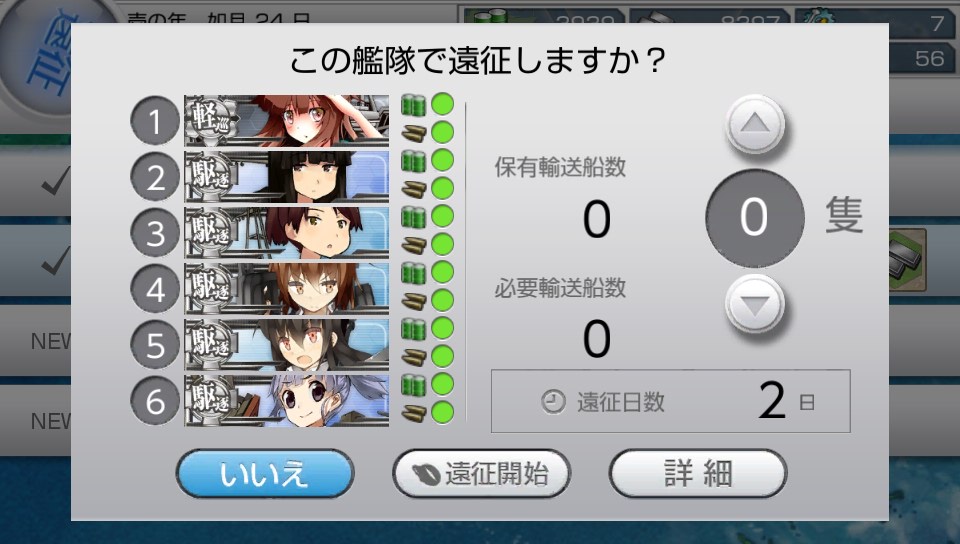Select the silver-haired destroyer in slot 6
This screenshot has width=960, height=544.
pos(287,401)
